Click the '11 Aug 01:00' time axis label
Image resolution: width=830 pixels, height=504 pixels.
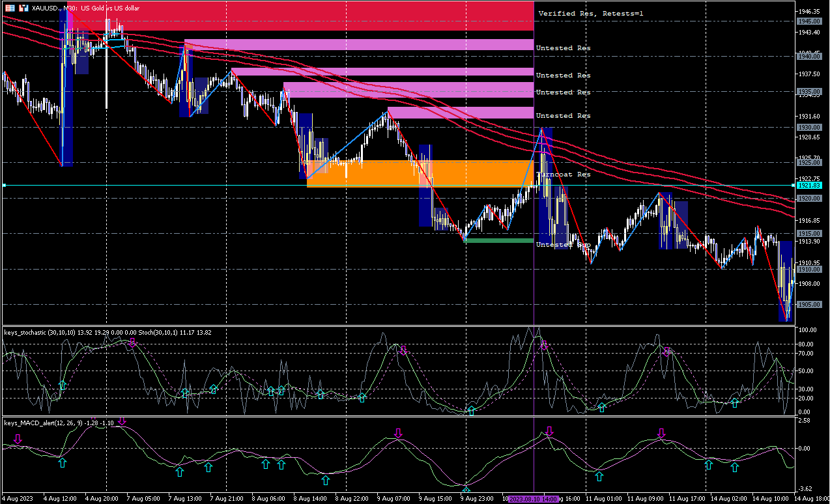(603, 499)
